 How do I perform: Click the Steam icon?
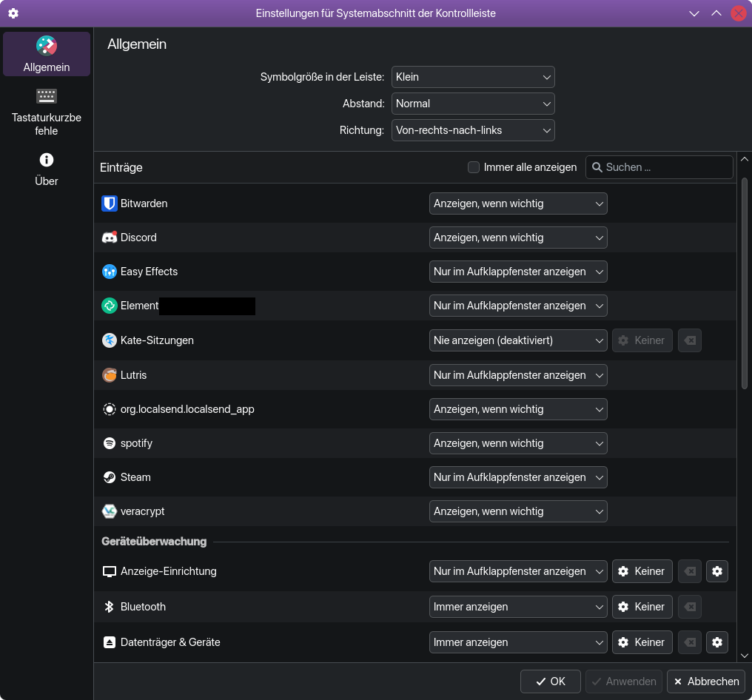point(110,477)
